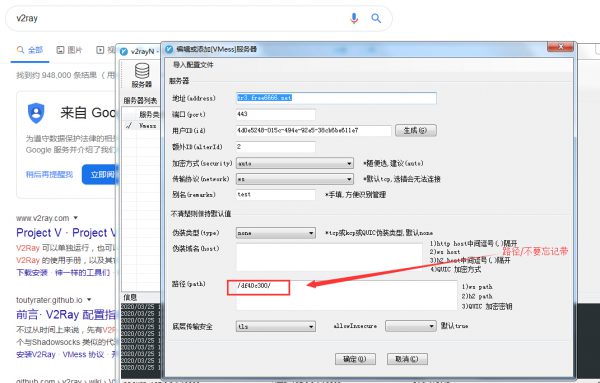This screenshot has width=600, height=383.
Task: Click the 神一样的工具们 sublink
Action: [x=82, y=272]
